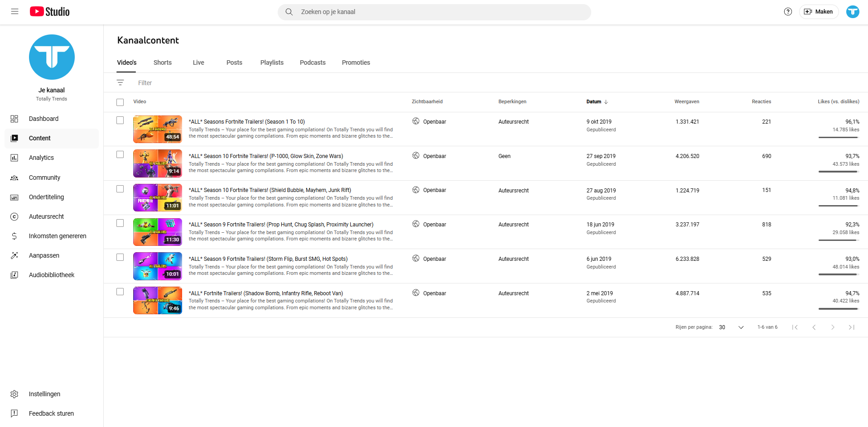Viewport: 868px width, 427px height.
Task: Open the account avatar in top bar
Action: pyautogui.click(x=853, y=12)
